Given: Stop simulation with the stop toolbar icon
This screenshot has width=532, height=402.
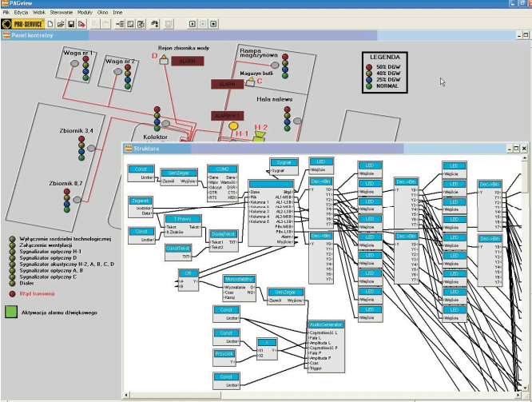Looking at the screenshot, I should tap(213, 24).
